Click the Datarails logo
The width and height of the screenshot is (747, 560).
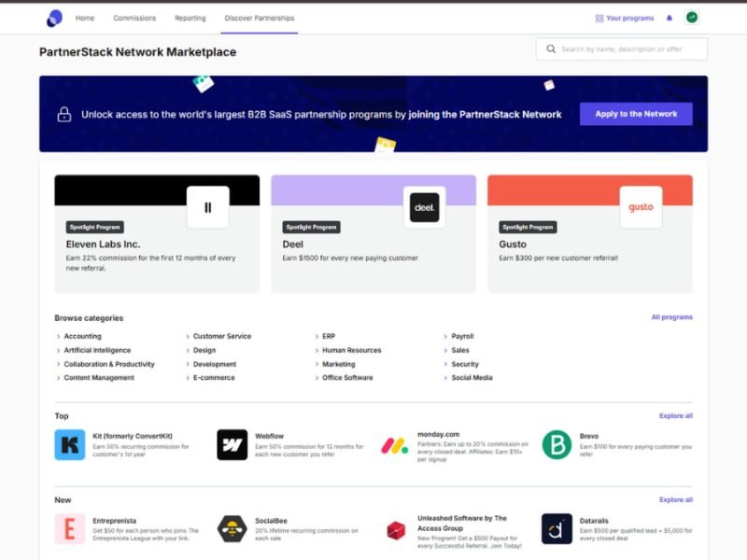point(557,528)
